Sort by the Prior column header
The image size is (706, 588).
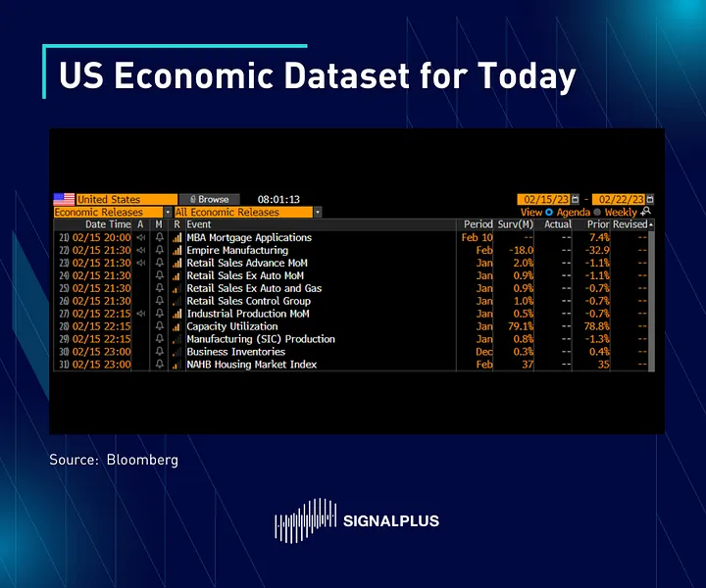pos(598,224)
